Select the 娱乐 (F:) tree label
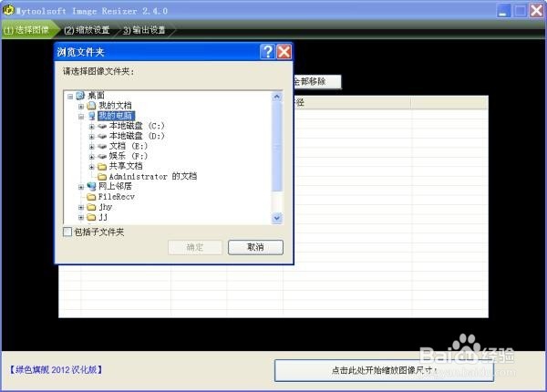 click(x=128, y=156)
